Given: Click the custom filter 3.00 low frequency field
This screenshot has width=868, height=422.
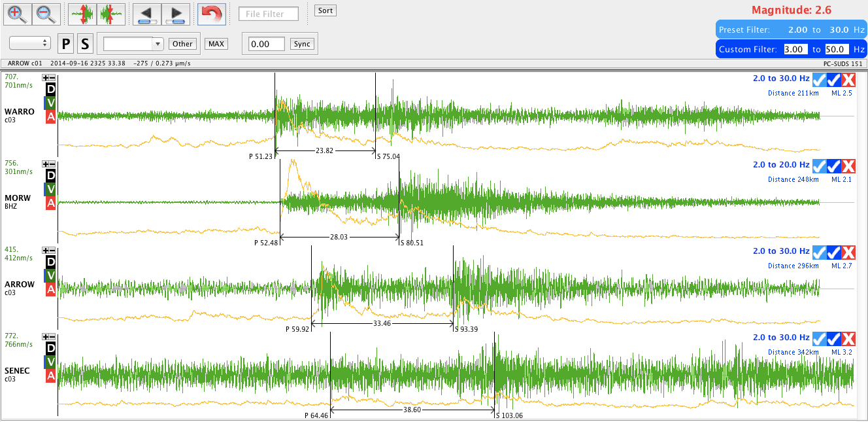Looking at the screenshot, I should (x=795, y=49).
